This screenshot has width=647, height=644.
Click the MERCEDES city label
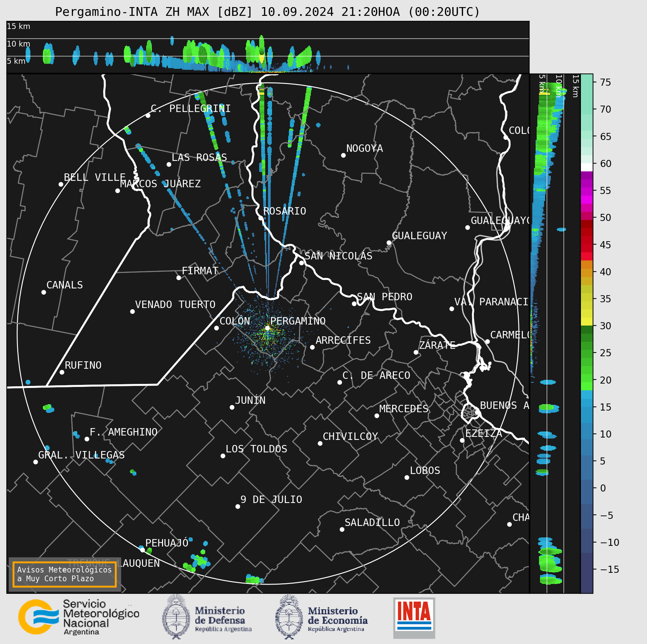(404, 409)
